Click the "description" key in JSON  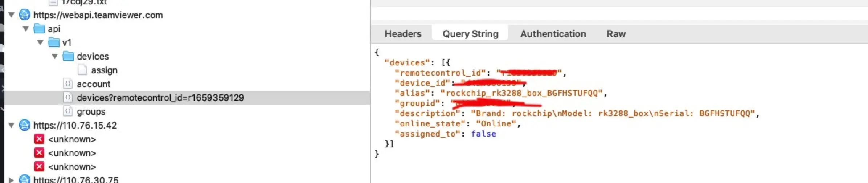click(427, 113)
